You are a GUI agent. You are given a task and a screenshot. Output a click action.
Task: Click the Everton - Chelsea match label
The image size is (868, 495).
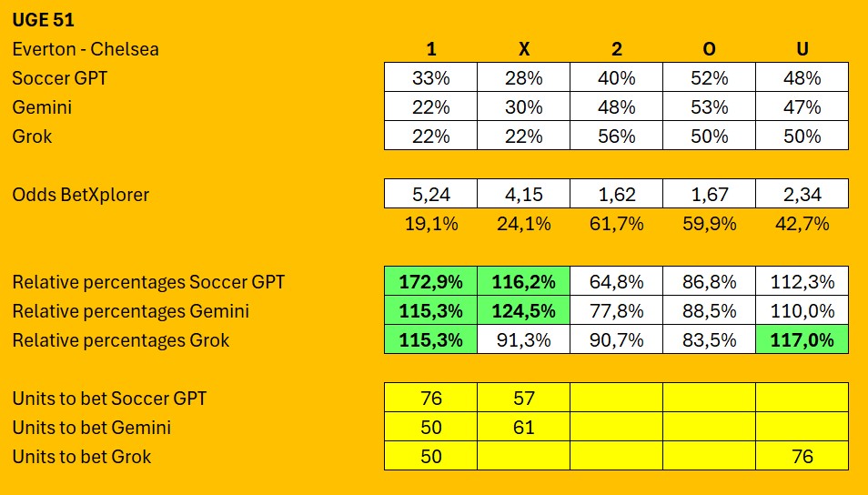(86, 49)
